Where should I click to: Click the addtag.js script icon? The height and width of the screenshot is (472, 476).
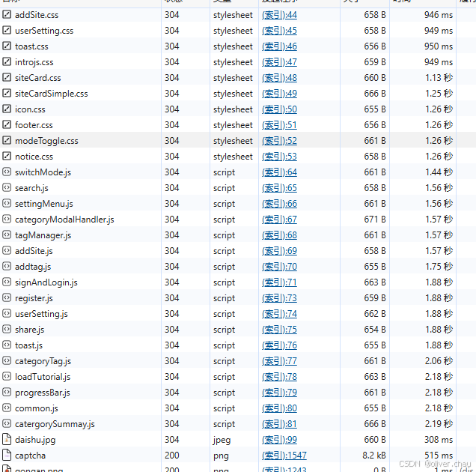click(x=7, y=266)
